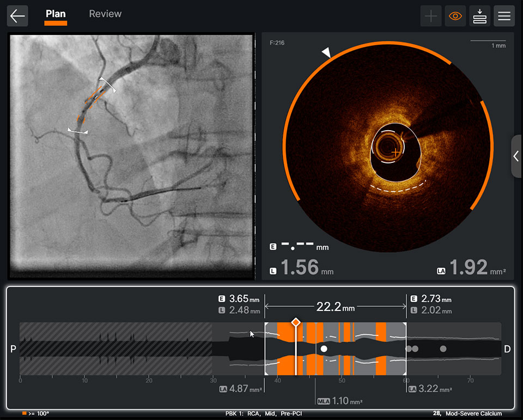The width and height of the screenshot is (523, 420).
Task: Click the white arrowhead marker on OCT ring
Action: 326,52
